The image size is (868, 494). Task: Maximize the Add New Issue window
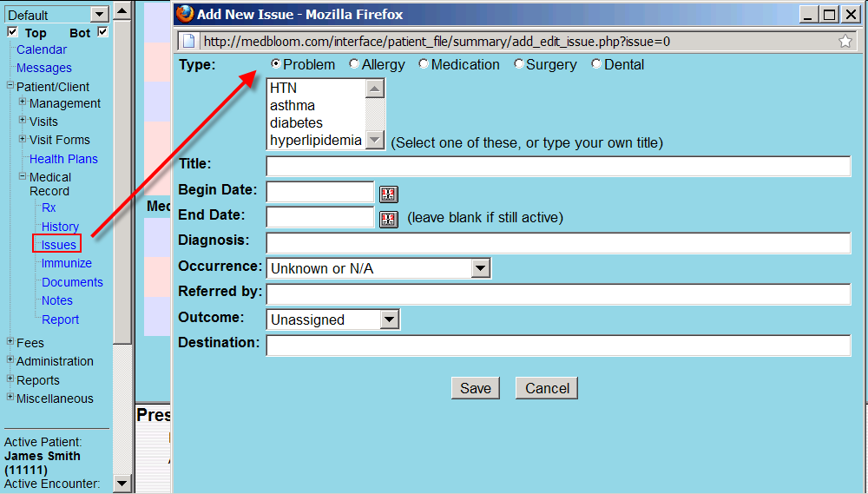coord(829,15)
